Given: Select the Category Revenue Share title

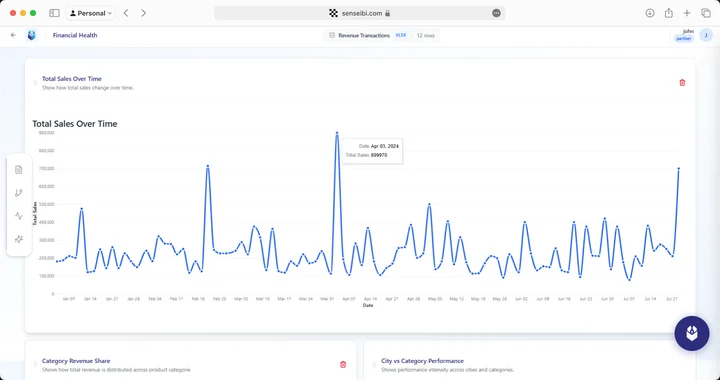Looking at the screenshot, I should (76, 361).
